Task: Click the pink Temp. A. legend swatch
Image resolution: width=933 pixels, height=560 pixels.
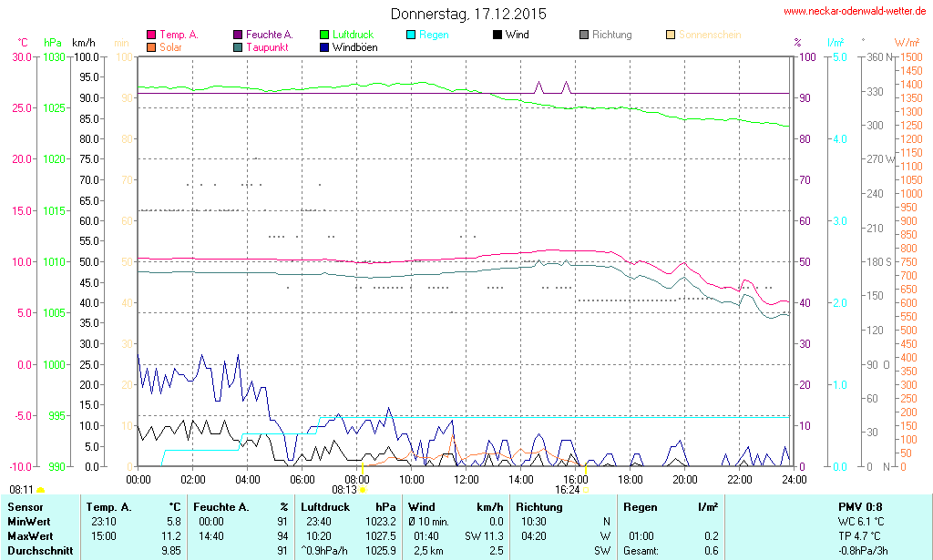Action: pos(151,36)
